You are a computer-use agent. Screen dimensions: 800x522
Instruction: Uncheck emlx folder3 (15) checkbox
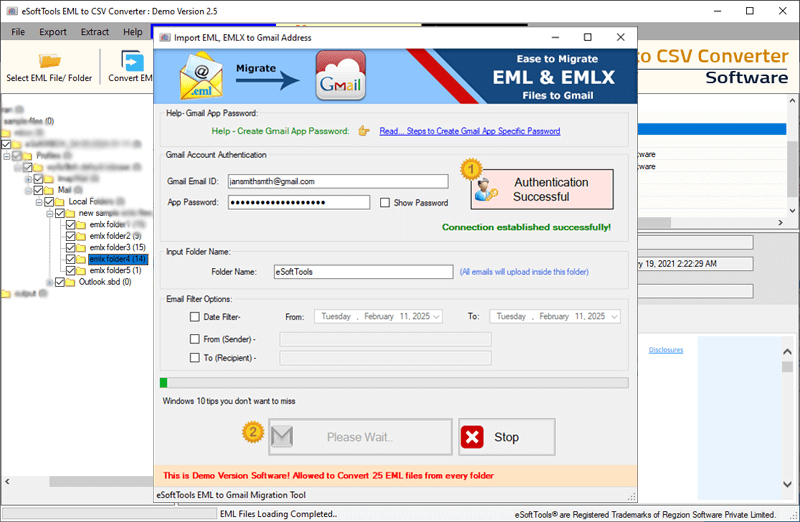pyautogui.click(x=70, y=247)
